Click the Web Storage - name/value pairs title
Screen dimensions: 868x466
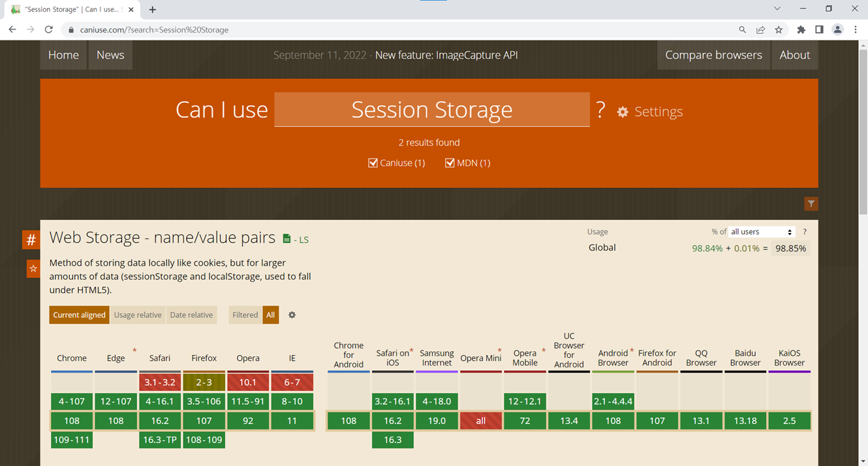[163, 238]
